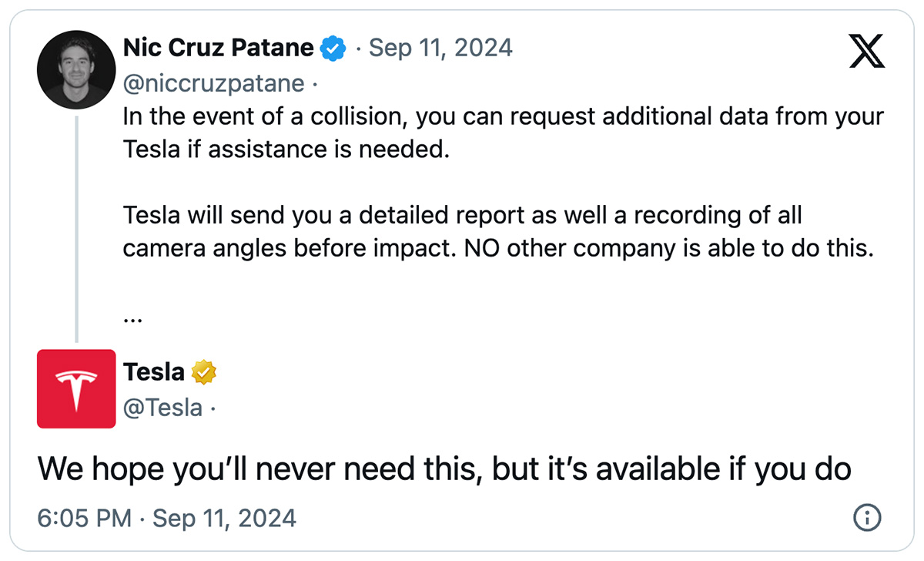Click the 'Tesla if assistance is needed' line
Screen dimensions: 924x561
click(286, 150)
